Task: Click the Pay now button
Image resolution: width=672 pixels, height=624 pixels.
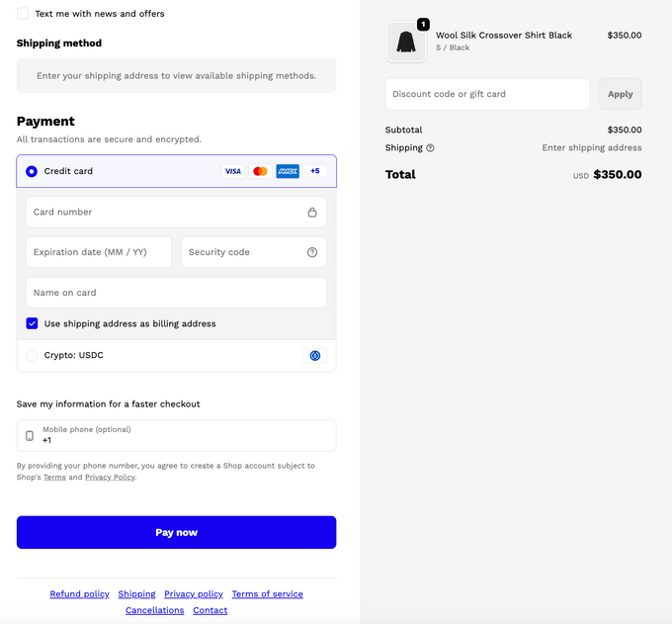Action: 176,532
